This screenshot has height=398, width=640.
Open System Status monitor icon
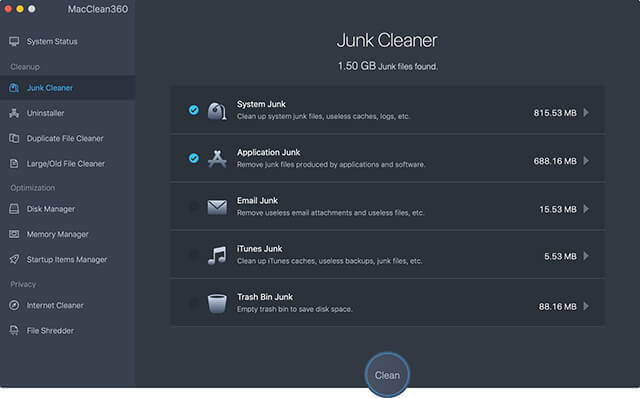tap(14, 41)
